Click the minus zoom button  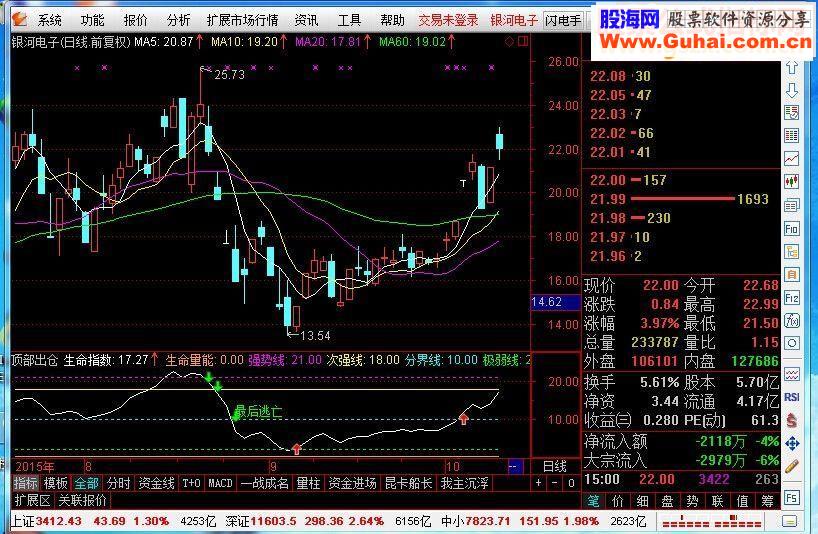pos(555,483)
